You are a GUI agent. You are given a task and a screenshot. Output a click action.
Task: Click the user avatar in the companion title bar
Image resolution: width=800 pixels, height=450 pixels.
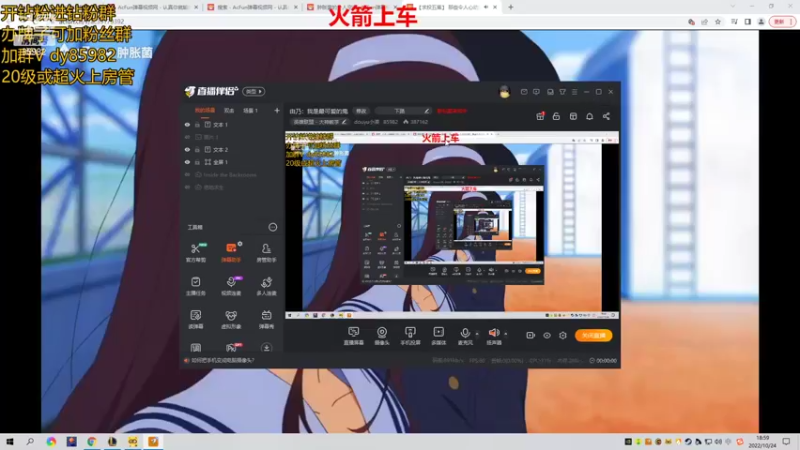(x=504, y=92)
